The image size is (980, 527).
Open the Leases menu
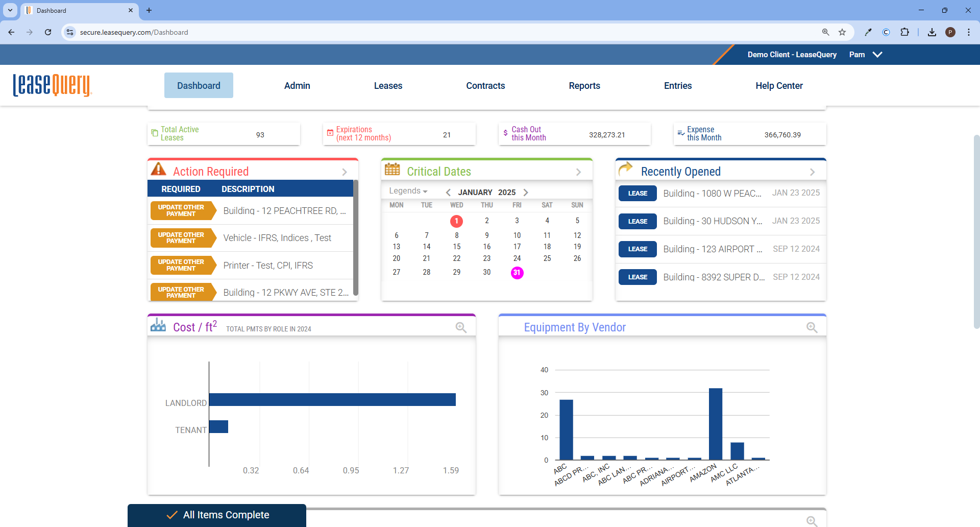point(388,86)
